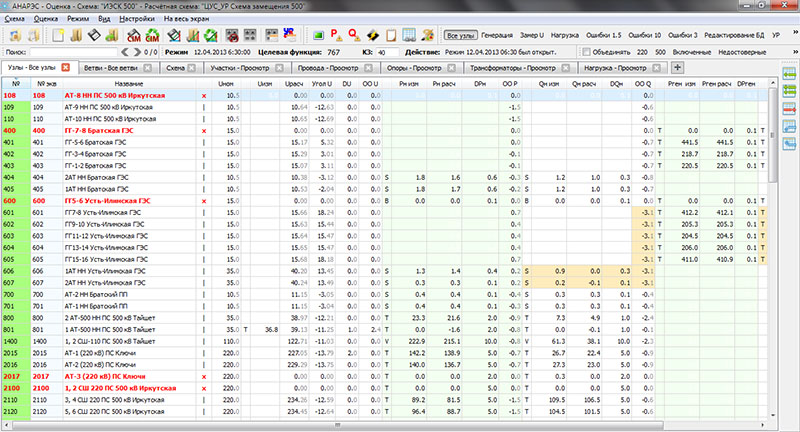Click the Поиск search input field
The width and height of the screenshot is (800, 432).
coord(73,52)
